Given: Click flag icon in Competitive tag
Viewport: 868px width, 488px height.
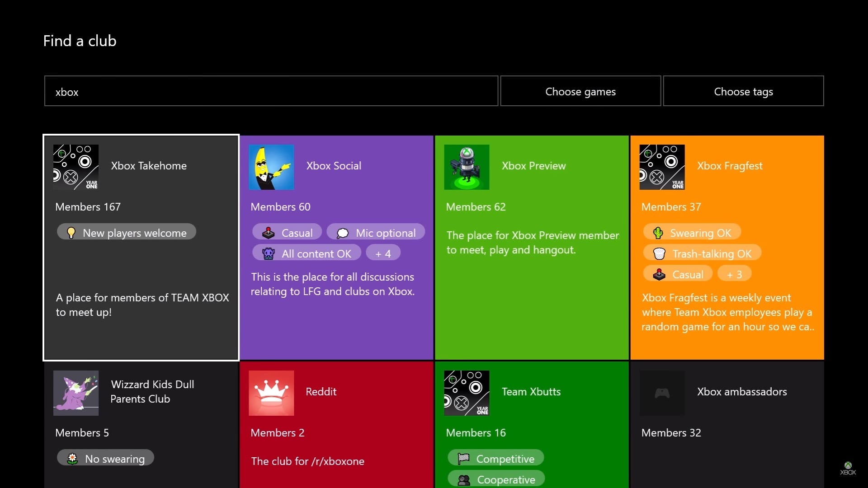Looking at the screenshot, I should (463, 459).
